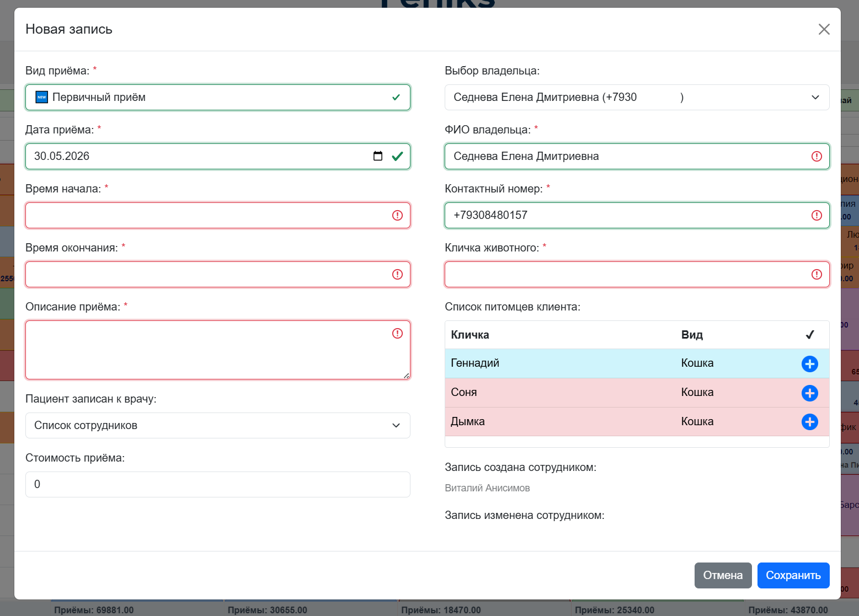The image size is (859, 616).
Task: Select the Соня row in pets list
Action: 637,393
